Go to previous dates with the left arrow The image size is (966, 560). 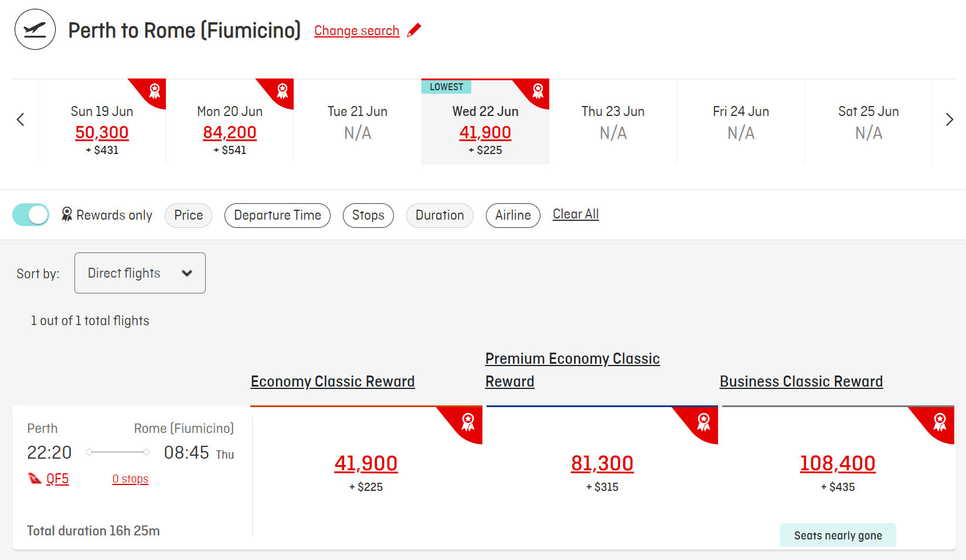(x=21, y=119)
